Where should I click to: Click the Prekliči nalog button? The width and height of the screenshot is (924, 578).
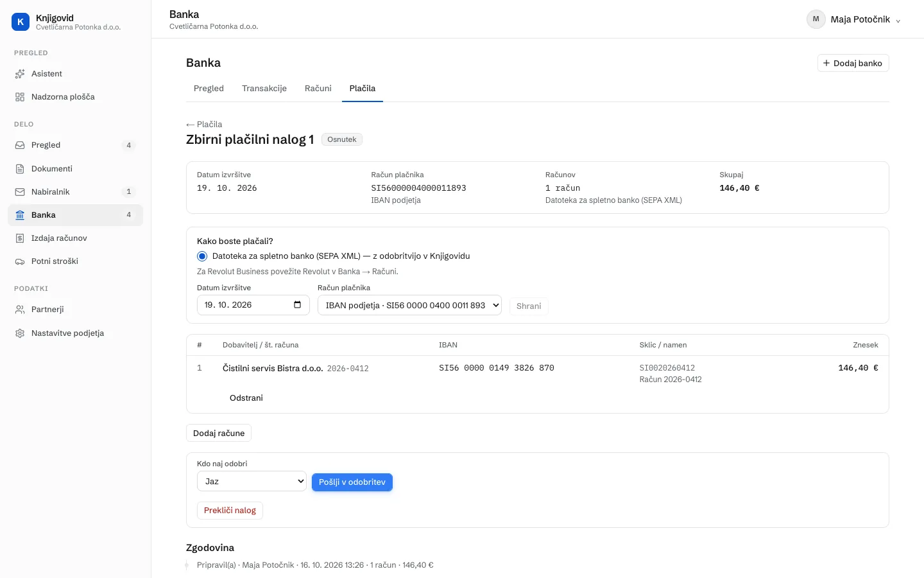230,511
